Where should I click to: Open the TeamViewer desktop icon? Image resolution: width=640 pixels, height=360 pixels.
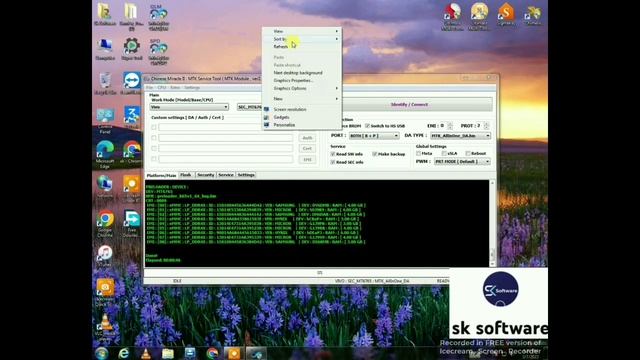point(131,81)
